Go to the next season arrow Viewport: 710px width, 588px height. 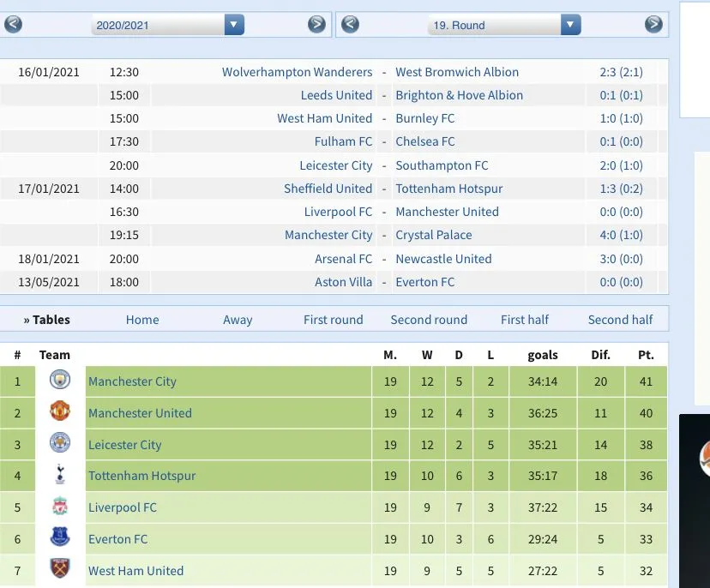point(316,25)
